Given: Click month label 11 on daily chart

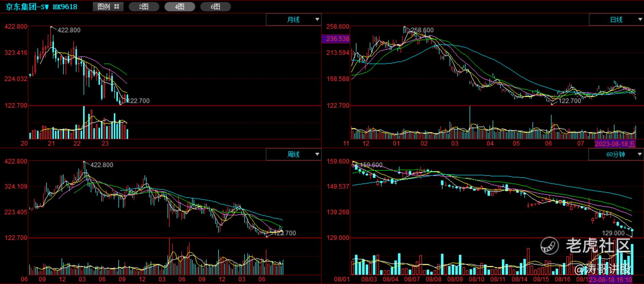Looking at the screenshot, I should [346, 144].
